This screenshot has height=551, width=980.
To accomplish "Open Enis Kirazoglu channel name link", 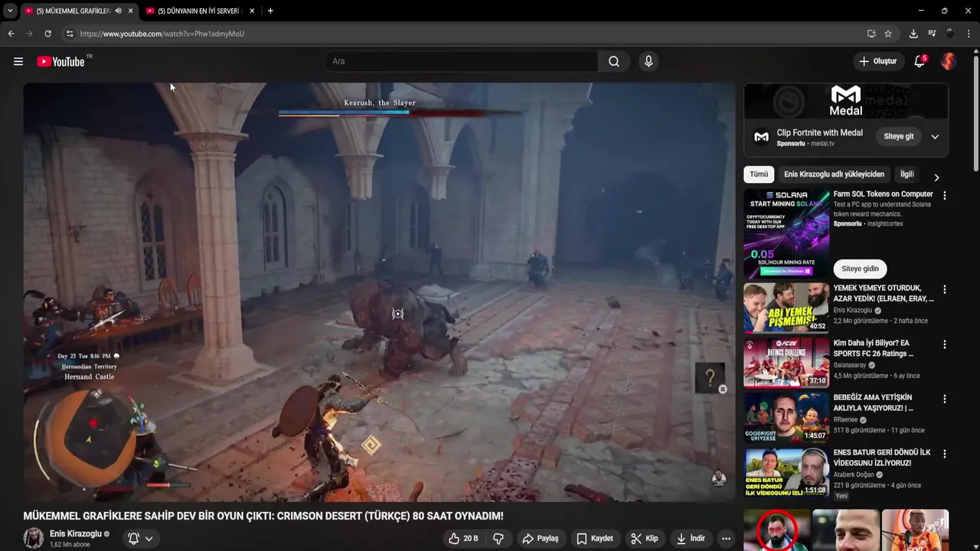I will (76, 533).
